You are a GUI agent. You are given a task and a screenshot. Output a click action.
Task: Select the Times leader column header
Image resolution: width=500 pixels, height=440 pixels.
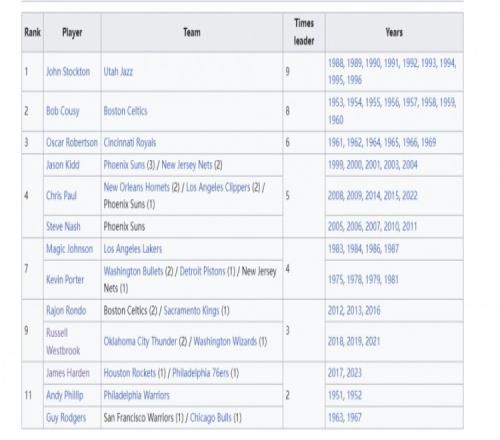point(304,32)
